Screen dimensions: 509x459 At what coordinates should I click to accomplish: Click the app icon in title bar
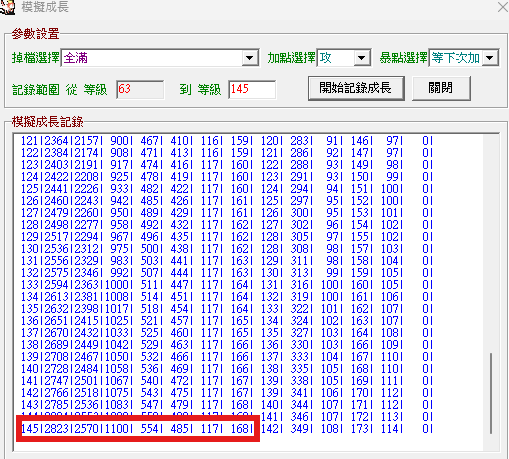[x=7, y=7]
